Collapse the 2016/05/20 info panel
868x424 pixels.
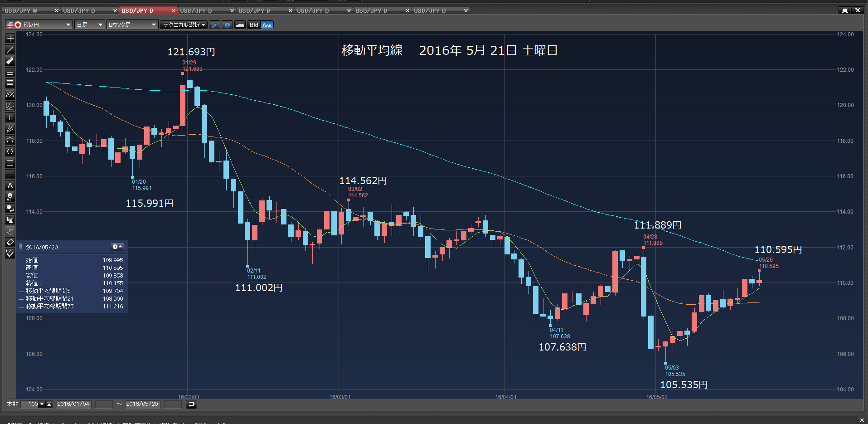[x=117, y=247]
